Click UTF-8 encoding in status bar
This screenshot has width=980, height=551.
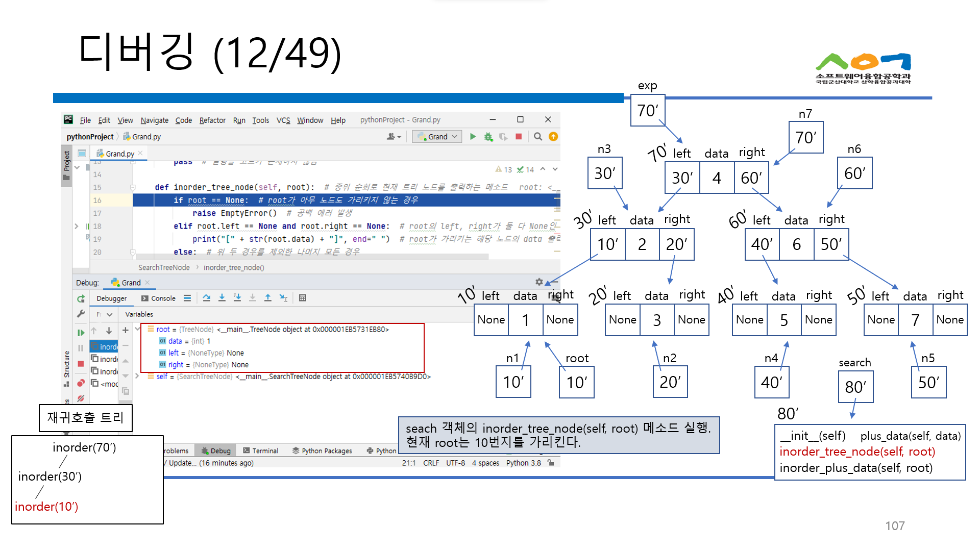pyautogui.click(x=455, y=463)
